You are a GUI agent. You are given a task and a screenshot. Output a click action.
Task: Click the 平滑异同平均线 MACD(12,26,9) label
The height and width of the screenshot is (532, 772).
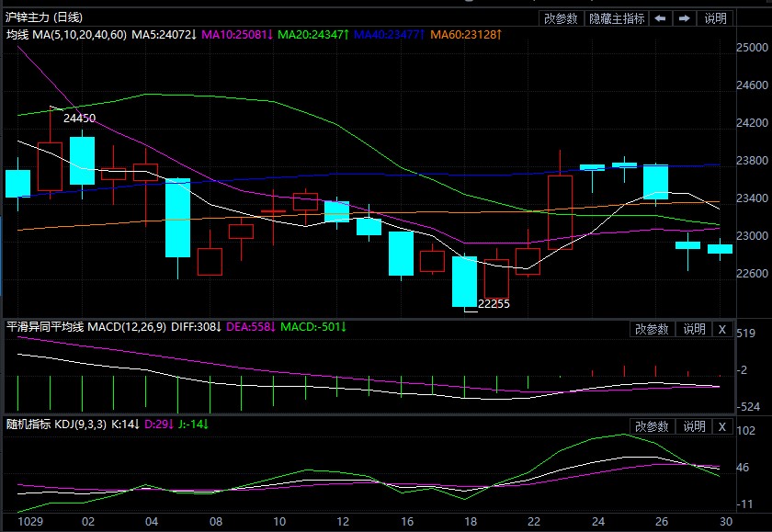point(86,327)
